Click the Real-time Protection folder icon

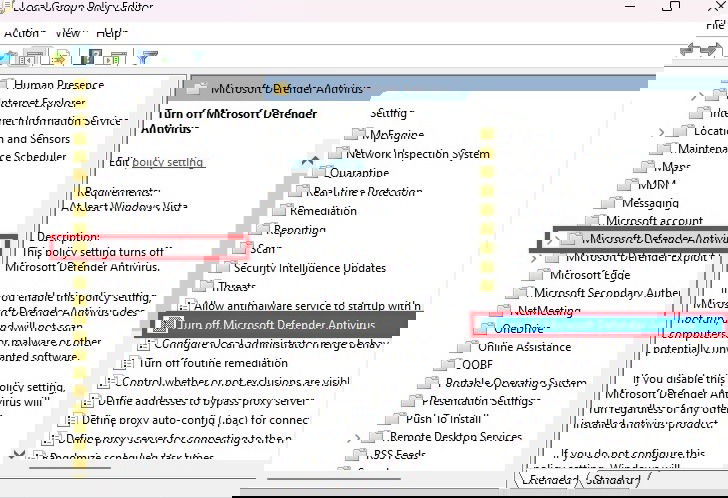click(x=301, y=190)
